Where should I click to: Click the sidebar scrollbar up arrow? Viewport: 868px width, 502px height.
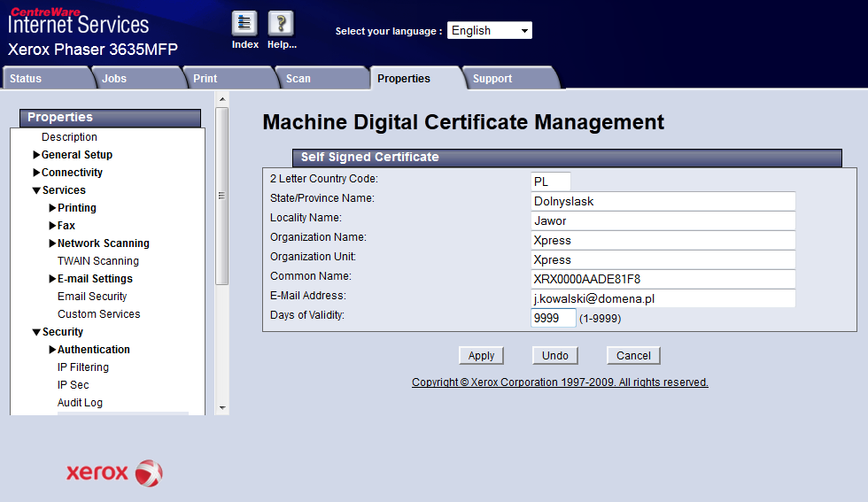pos(222,99)
